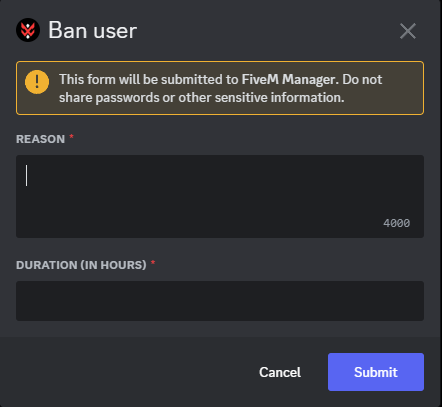442x407 pixels.
Task: Click "This form will be submitted to" text
Action: click(149, 79)
